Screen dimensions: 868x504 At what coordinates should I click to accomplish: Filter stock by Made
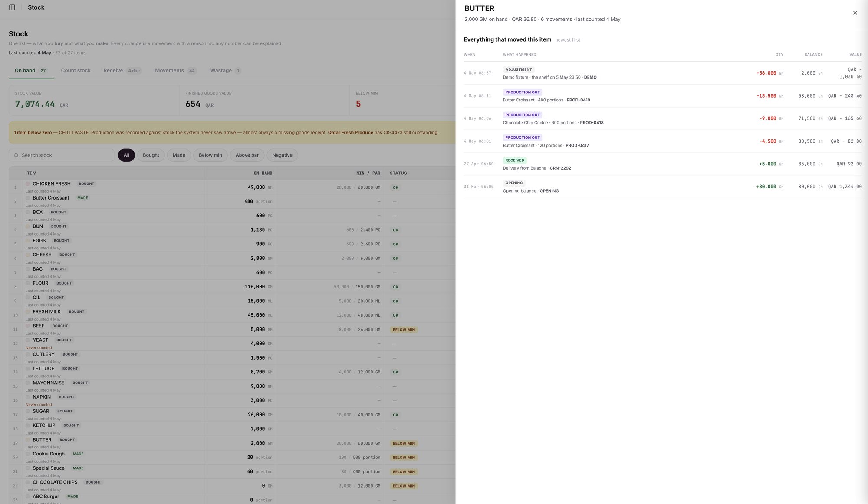179,155
